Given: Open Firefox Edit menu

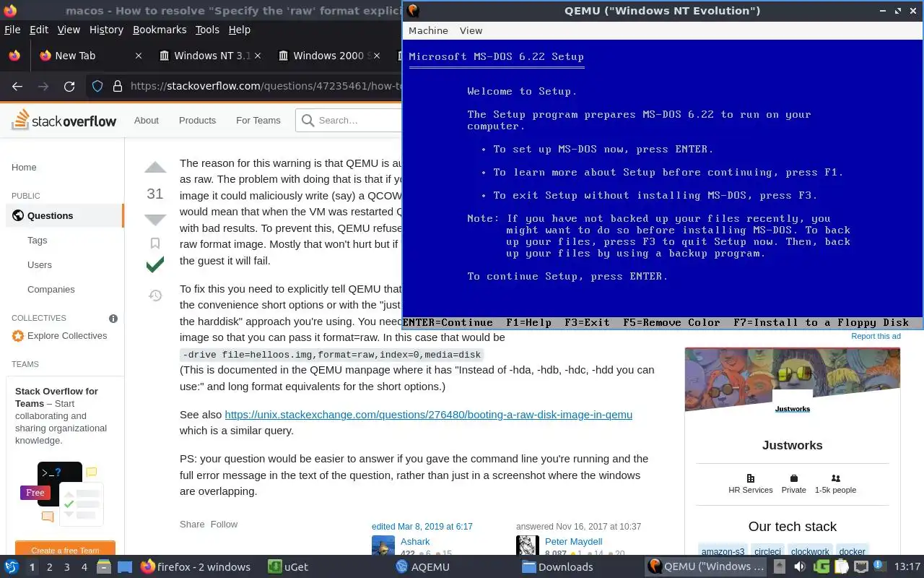Looking at the screenshot, I should coord(39,30).
